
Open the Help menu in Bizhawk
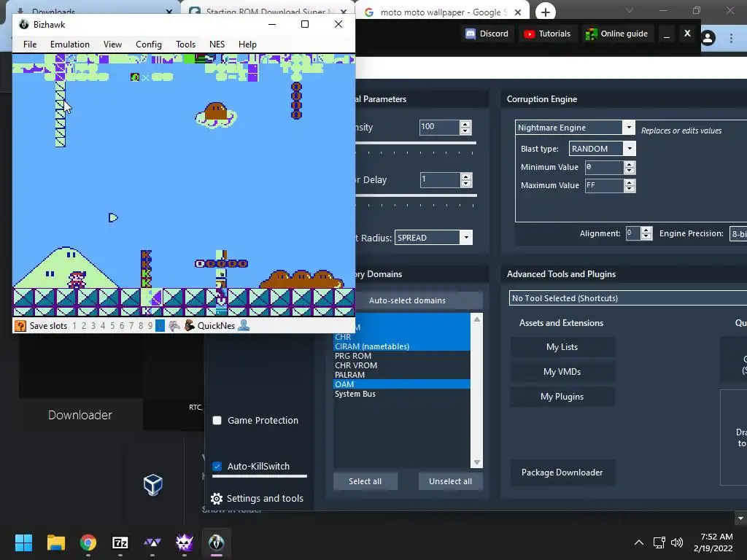click(247, 44)
